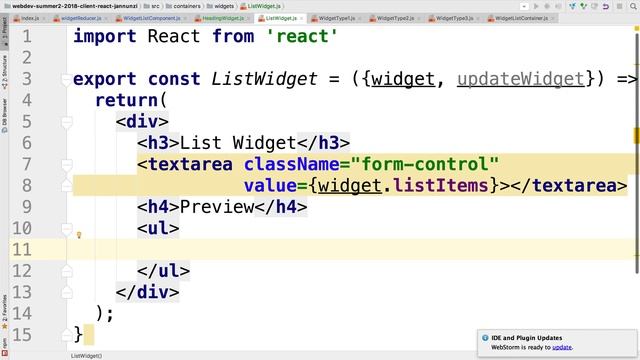Collapse the textarea fold marker at line 7

[x=67, y=164]
